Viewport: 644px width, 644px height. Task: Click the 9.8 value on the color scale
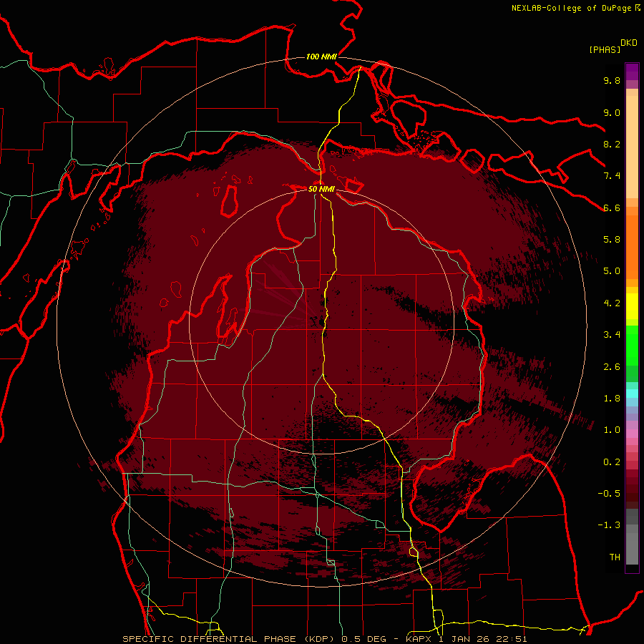(x=612, y=80)
